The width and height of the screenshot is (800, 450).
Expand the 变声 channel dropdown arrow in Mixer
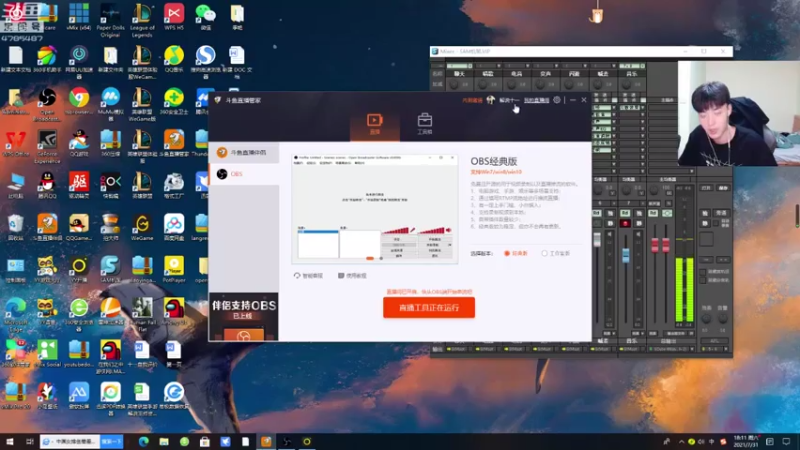click(x=556, y=66)
